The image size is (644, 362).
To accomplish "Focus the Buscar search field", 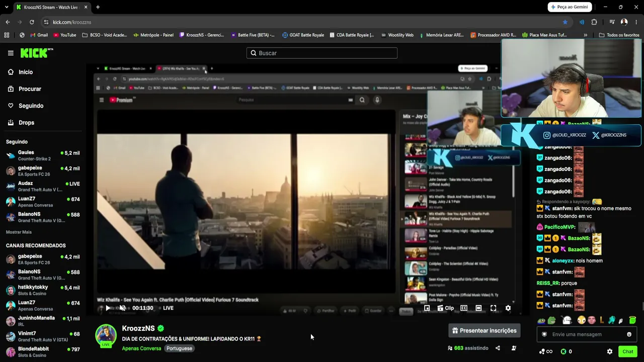I will (x=322, y=53).
